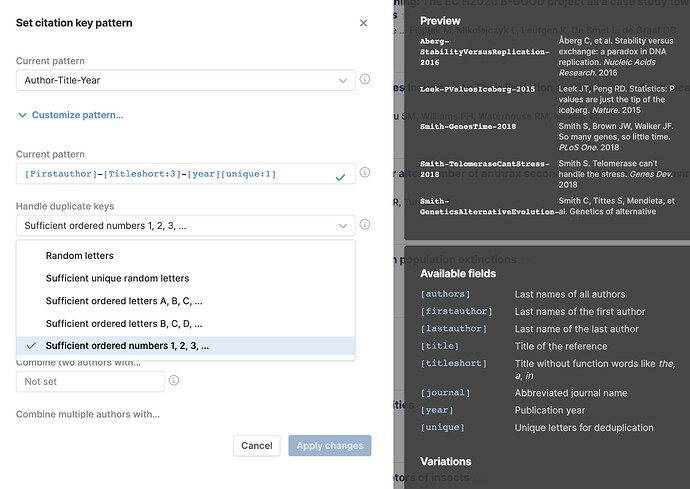Click info icon beside Not set field
This screenshot has height=489, width=690.
tap(174, 380)
